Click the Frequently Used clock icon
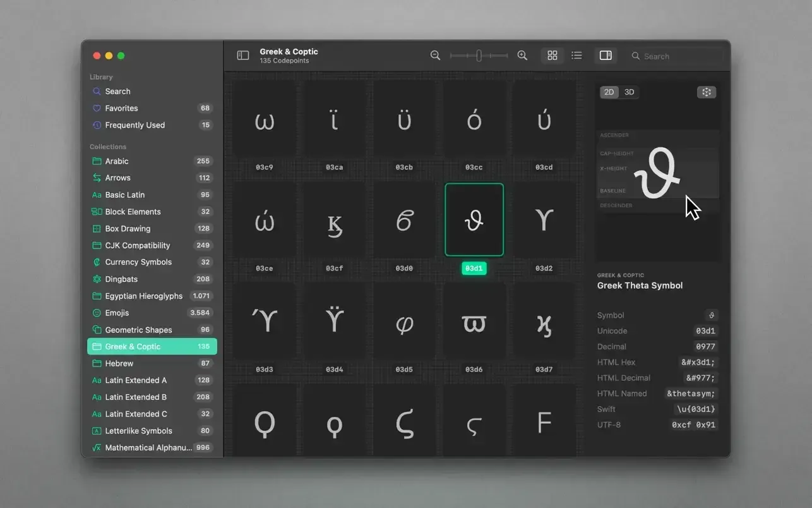 (x=99, y=124)
